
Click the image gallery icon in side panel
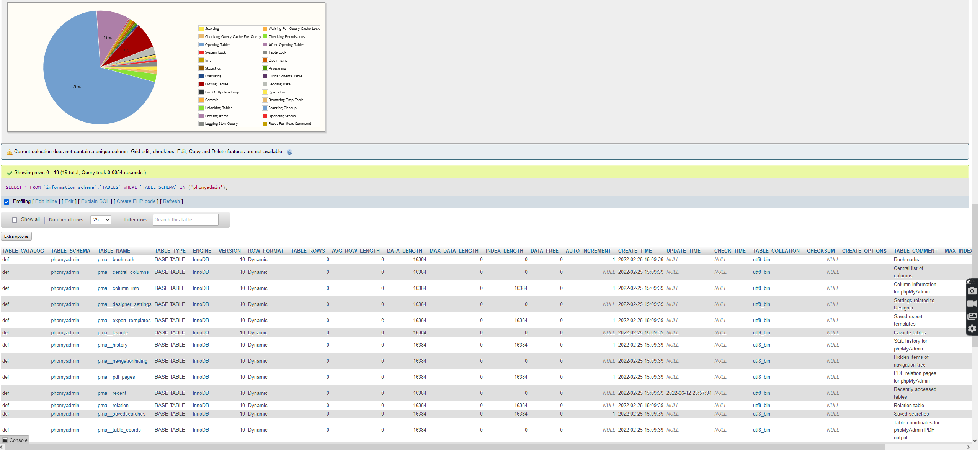pos(973,316)
